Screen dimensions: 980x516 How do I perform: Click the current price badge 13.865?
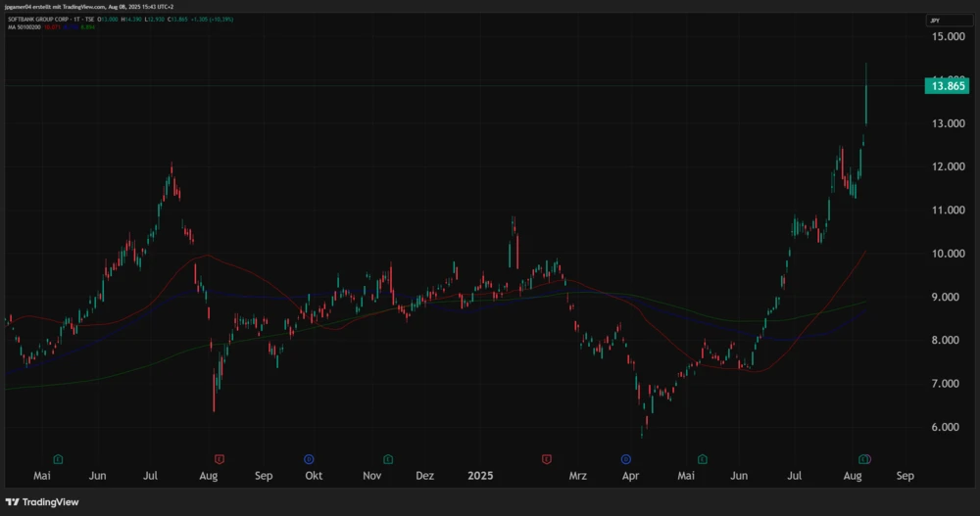(x=948, y=86)
